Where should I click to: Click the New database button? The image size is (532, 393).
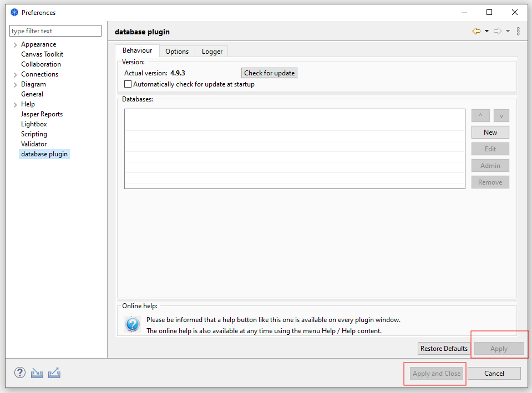tap(490, 132)
